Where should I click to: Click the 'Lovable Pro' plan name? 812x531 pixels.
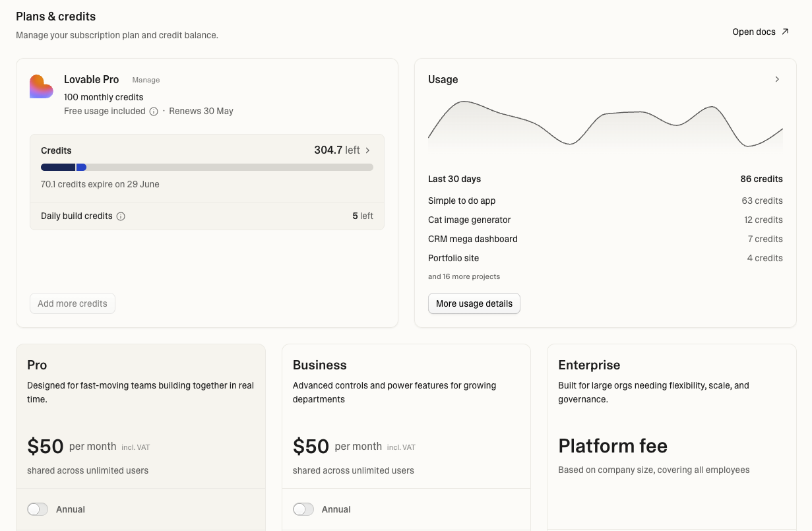click(92, 79)
